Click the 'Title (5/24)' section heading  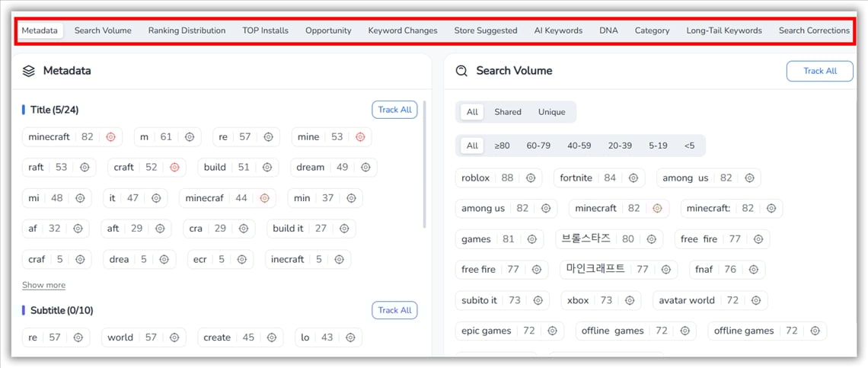[55, 110]
